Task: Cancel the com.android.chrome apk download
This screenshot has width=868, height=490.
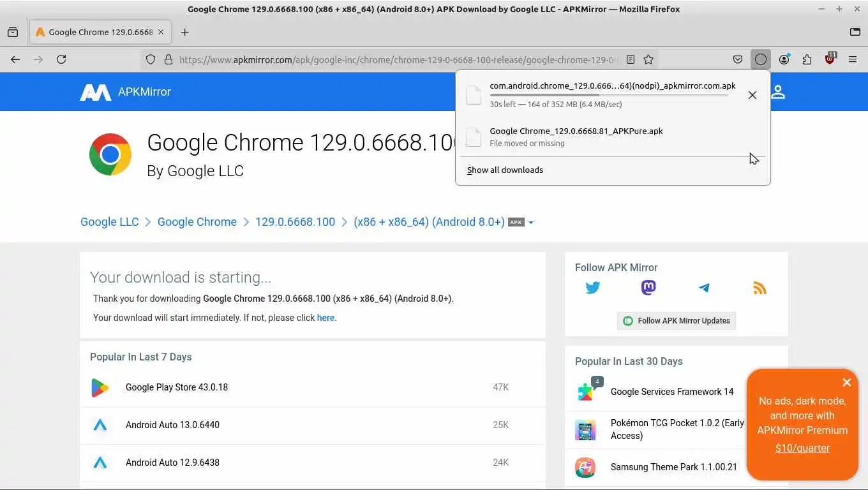Action: pos(752,95)
